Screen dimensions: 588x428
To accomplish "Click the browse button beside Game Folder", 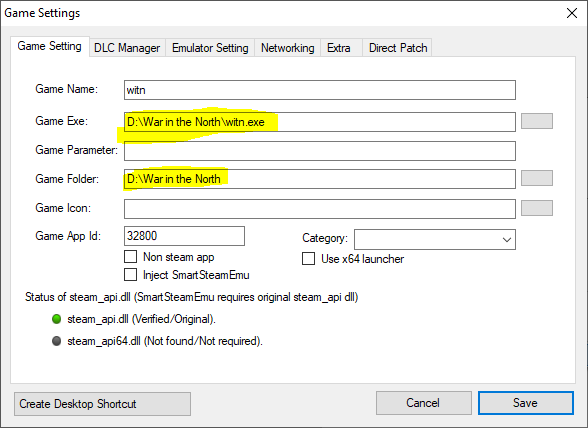I will pyautogui.click(x=537, y=178).
